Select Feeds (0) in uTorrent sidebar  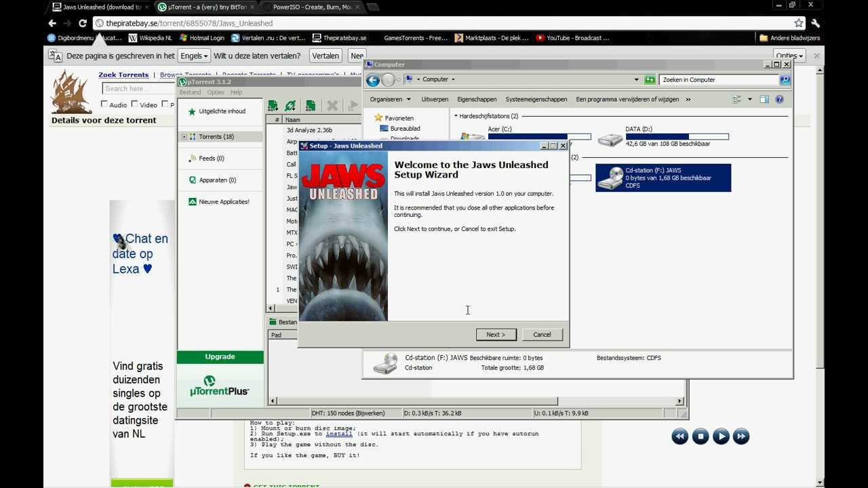click(211, 158)
